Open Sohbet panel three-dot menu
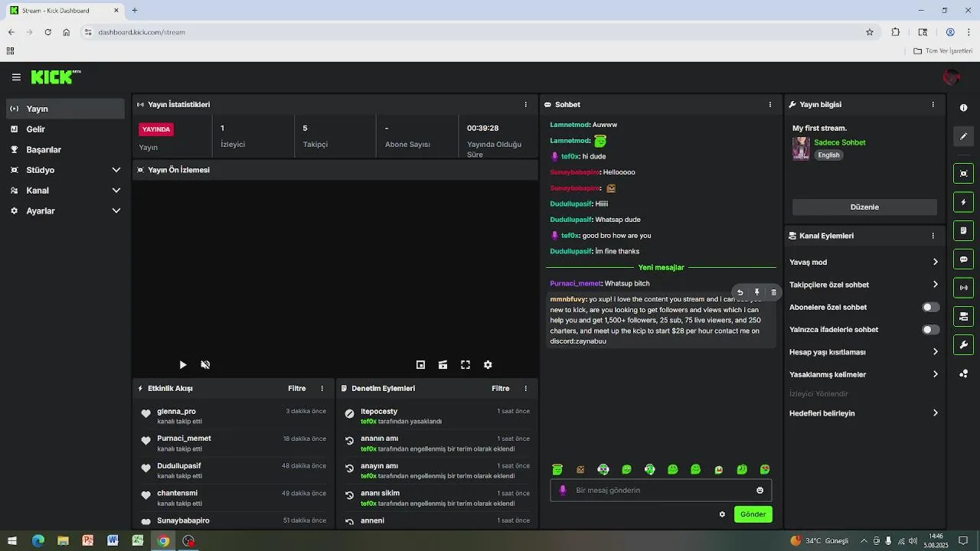980x551 pixels. click(x=770, y=105)
